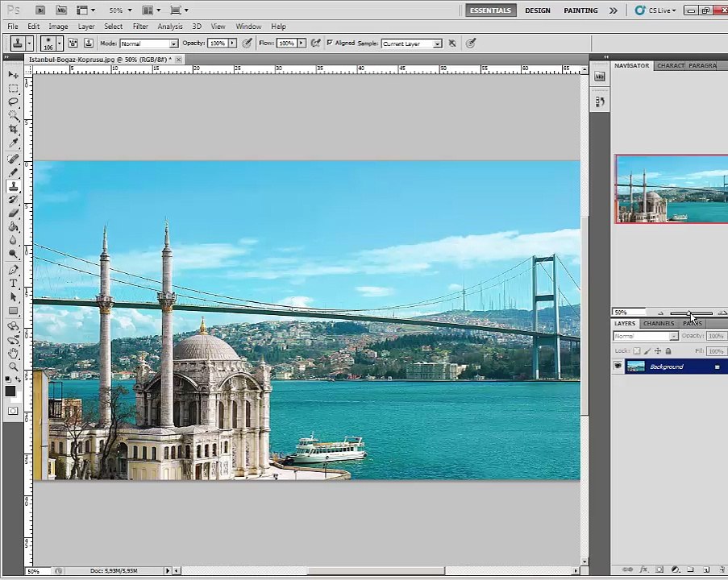
Task: Select the Dodge tool
Action: [13, 254]
